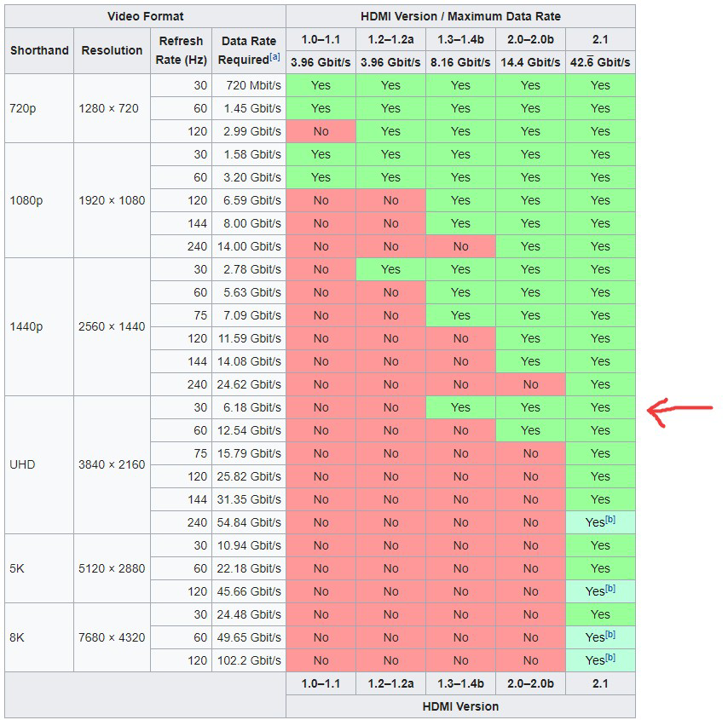Click the 1440p shorthand cell

39,327
